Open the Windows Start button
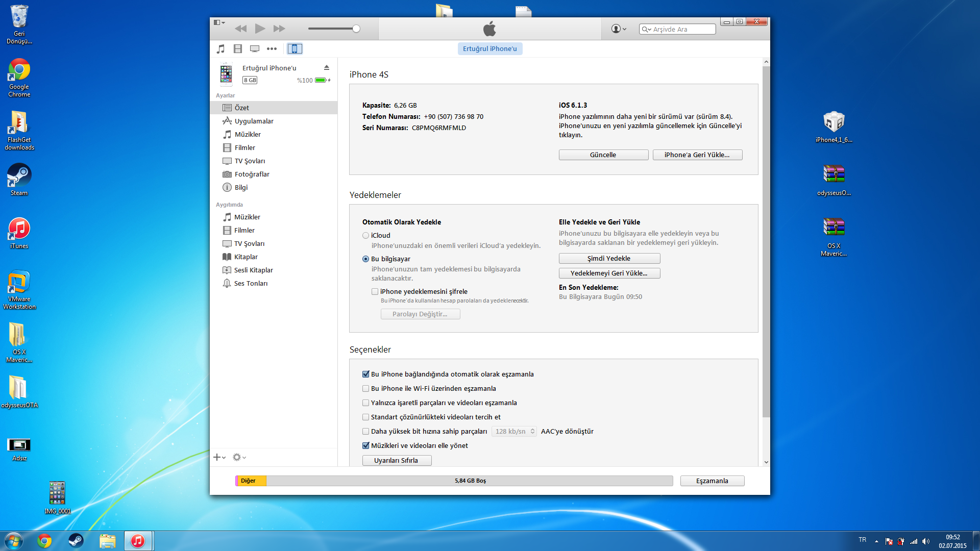980x551 pixels. [x=14, y=541]
